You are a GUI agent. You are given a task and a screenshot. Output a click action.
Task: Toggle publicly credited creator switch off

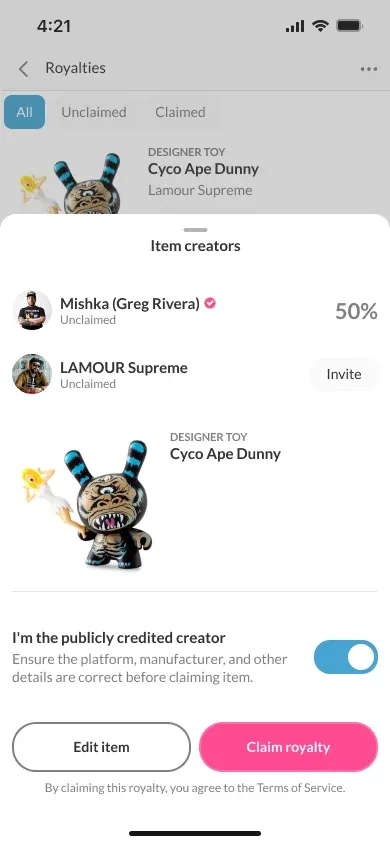coord(346,657)
